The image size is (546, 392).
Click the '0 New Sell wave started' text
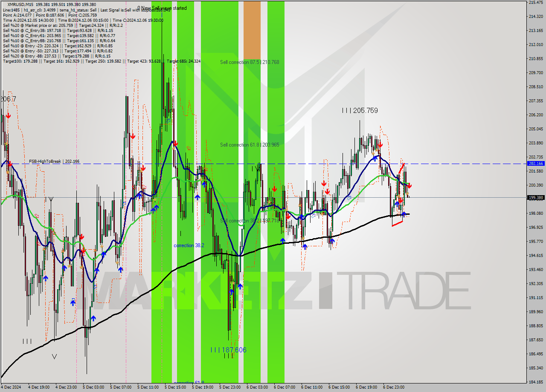click(x=162, y=8)
